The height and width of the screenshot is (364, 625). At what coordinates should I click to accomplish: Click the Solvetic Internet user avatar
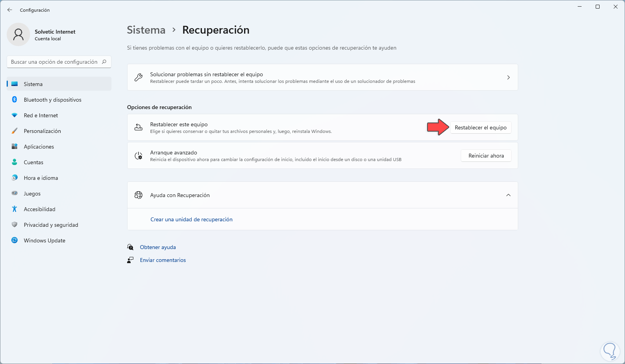18,34
